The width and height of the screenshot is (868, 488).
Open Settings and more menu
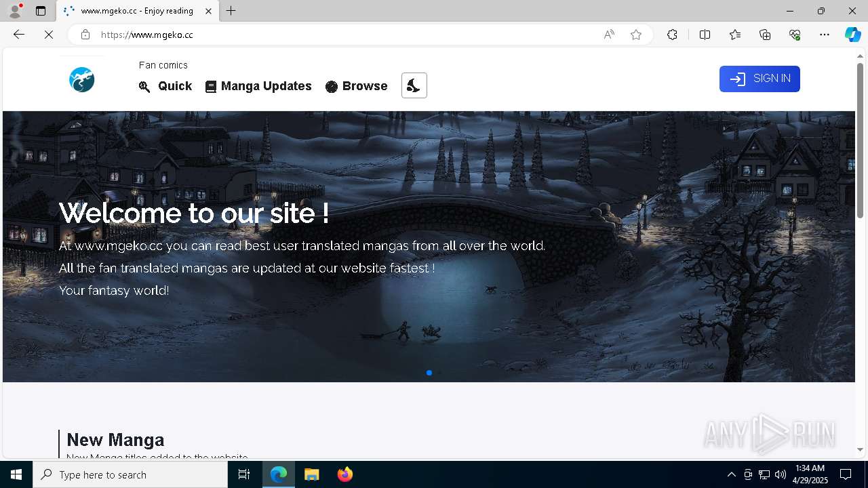pyautogui.click(x=825, y=35)
